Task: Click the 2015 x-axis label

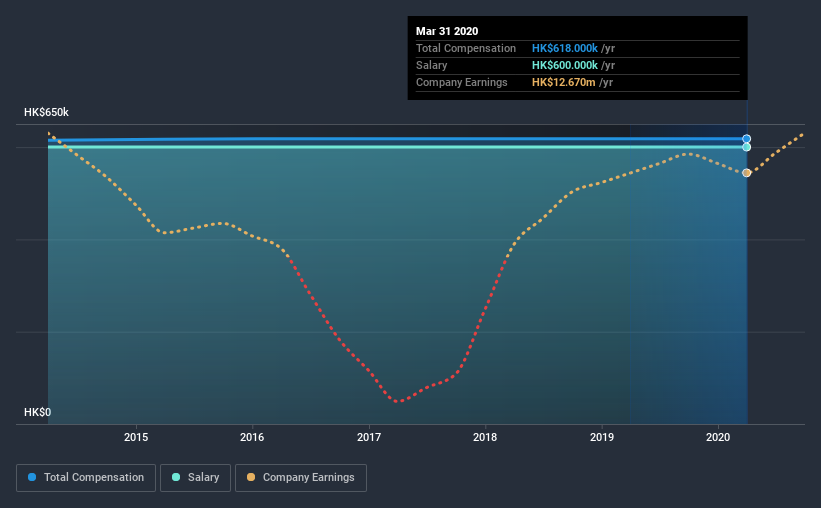Action: pyautogui.click(x=136, y=437)
